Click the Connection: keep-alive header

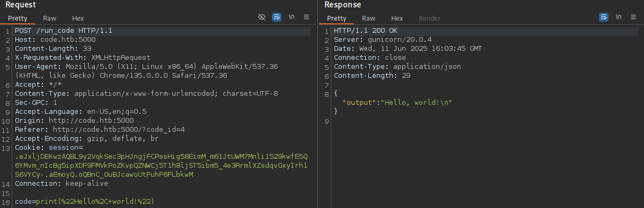61,184
